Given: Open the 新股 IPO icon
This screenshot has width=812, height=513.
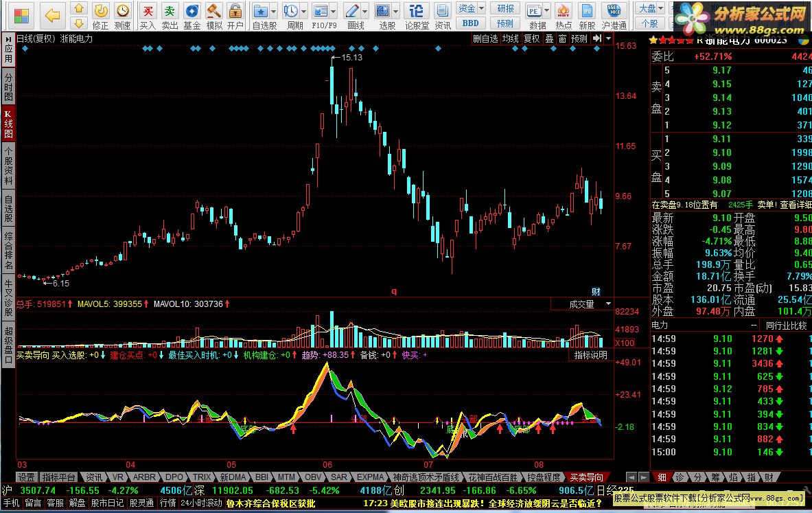Looking at the screenshot, I should [x=587, y=16].
